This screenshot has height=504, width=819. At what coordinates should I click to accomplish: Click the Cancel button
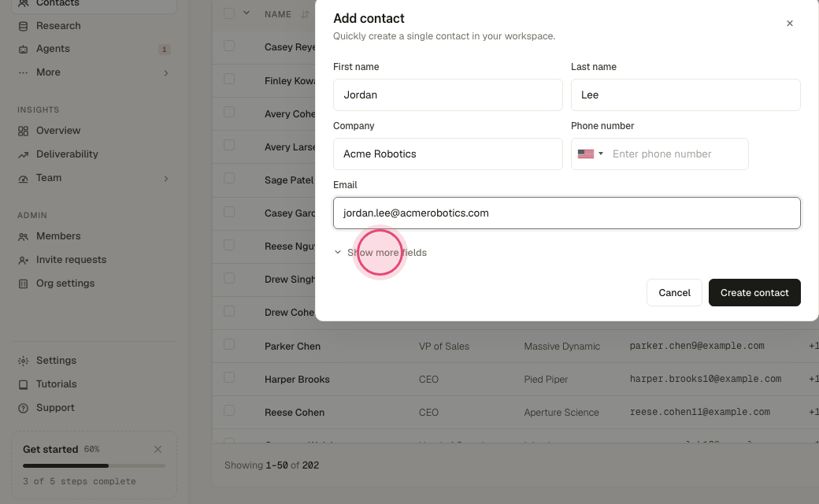point(674,292)
